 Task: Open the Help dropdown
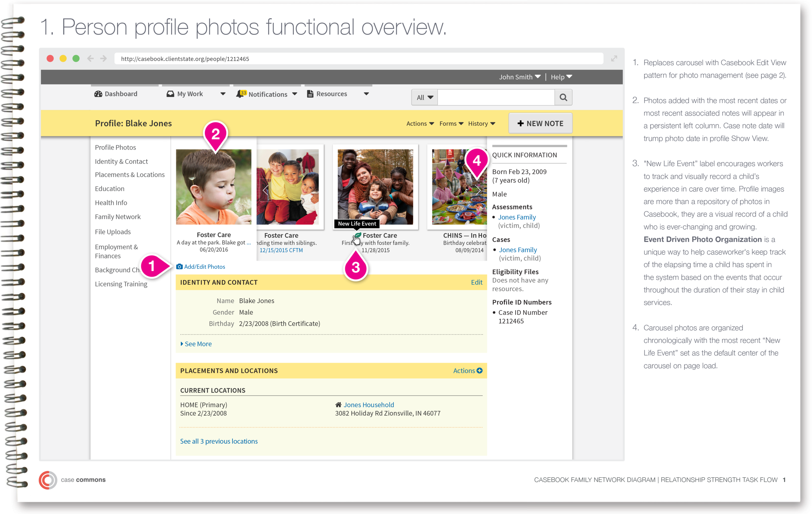tap(561, 77)
